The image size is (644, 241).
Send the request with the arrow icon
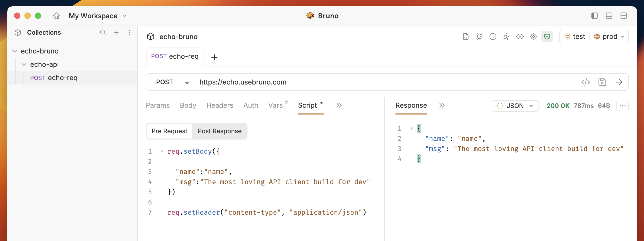click(x=619, y=82)
